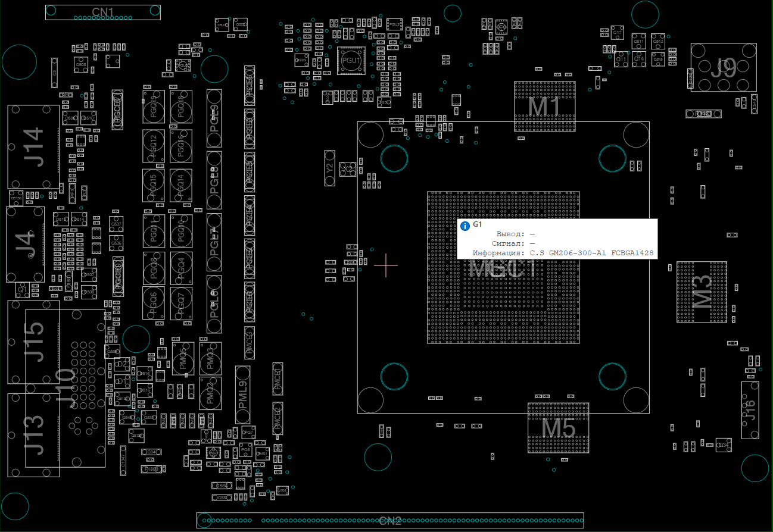The width and height of the screenshot is (773, 532).
Task: Click the GM206-300-A1 info text
Action: point(593,253)
